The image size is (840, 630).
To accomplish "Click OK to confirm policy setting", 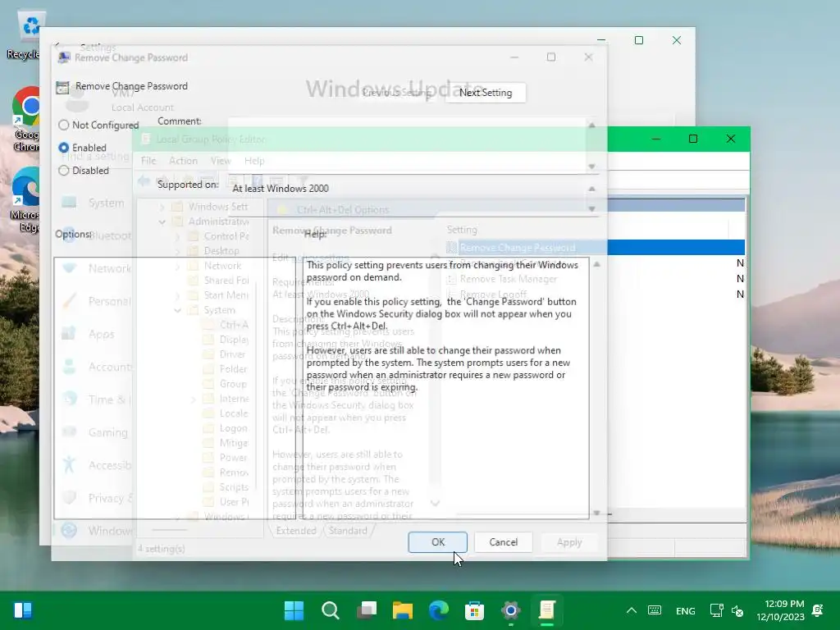I will [x=438, y=542].
